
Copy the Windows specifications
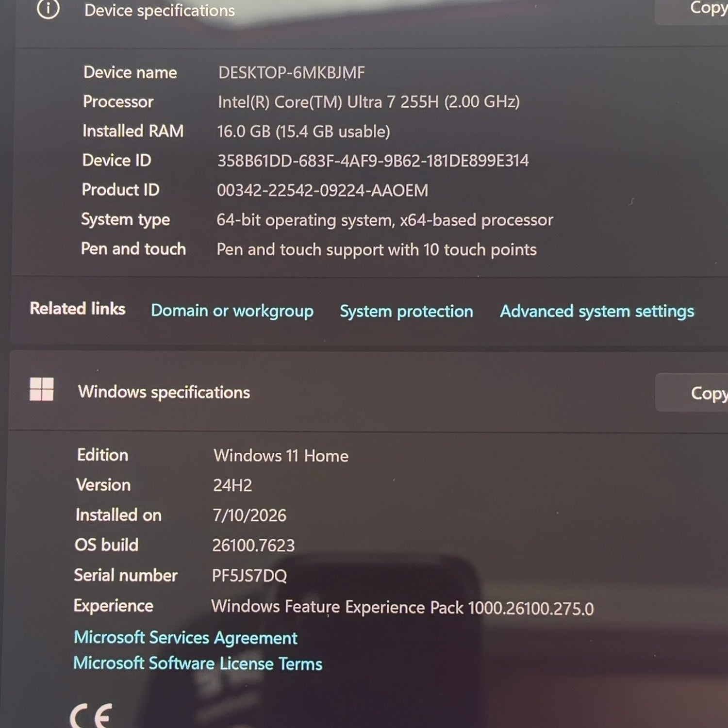coord(692,393)
